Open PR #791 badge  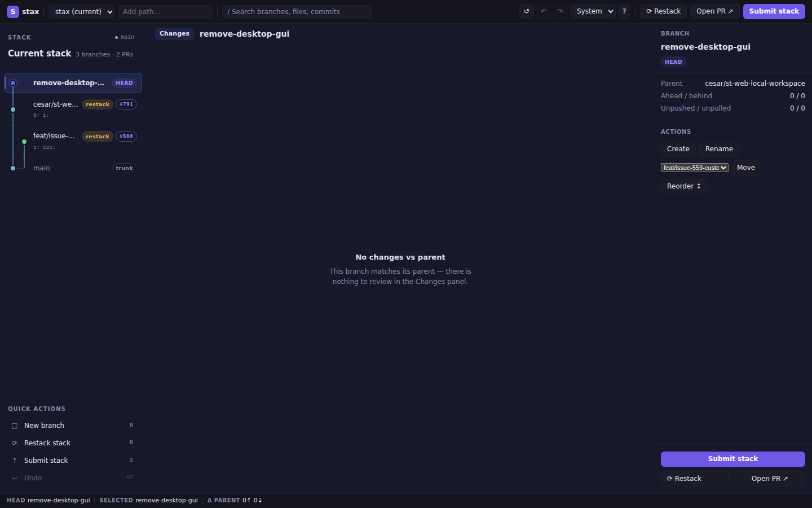(126, 104)
